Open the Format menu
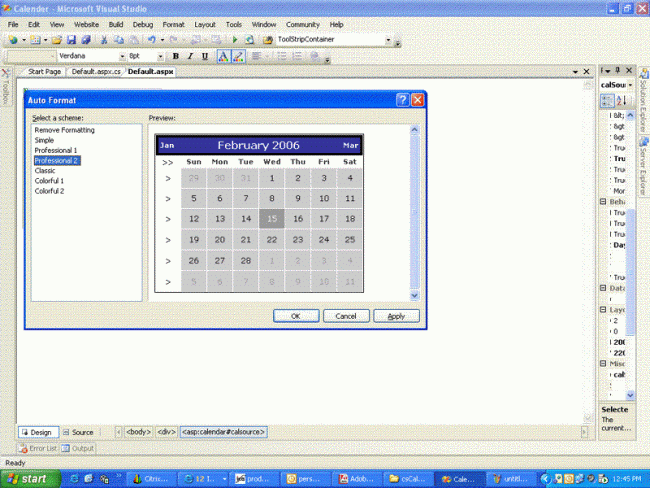 tap(173, 24)
